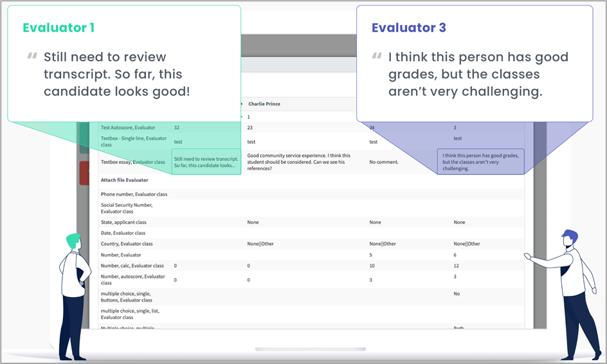607x364 pixels.
Task: Open the green highlighted transcript comment cell
Action: 206,162
